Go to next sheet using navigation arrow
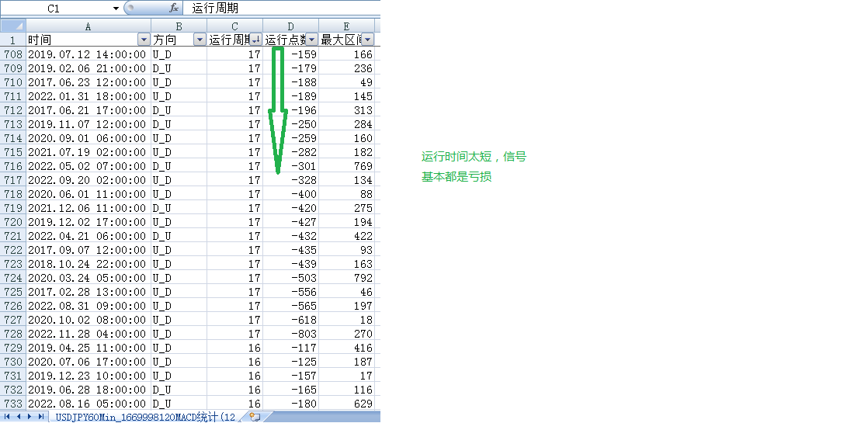868x430 pixels. [x=30, y=416]
